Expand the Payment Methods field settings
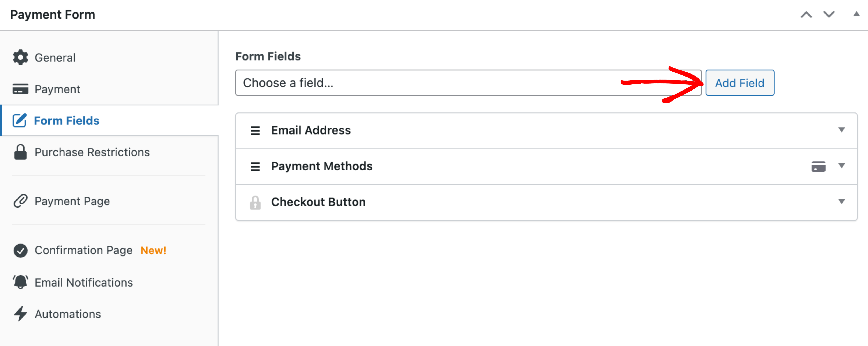 pos(841,166)
